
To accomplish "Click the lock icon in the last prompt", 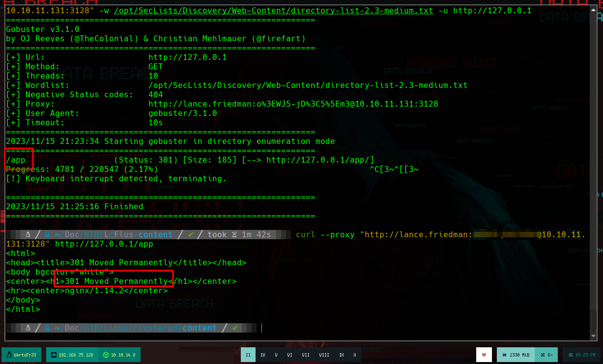I will [47, 328].
